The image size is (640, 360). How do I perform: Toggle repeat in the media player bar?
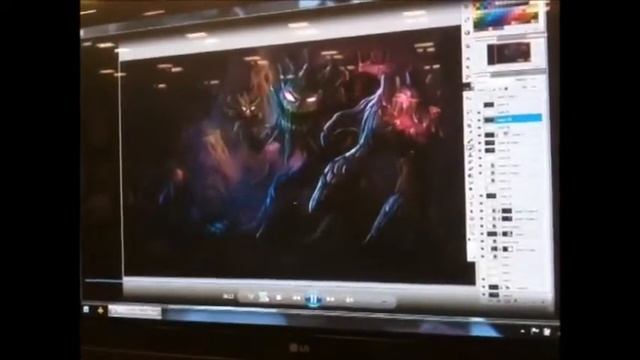(264, 298)
